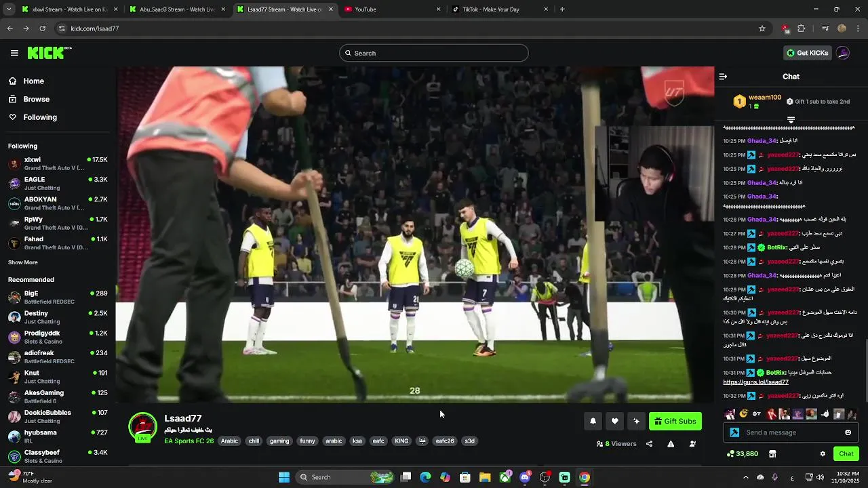This screenshot has width=868, height=488.
Task: Click Get KICKs button
Action: (807, 53)
